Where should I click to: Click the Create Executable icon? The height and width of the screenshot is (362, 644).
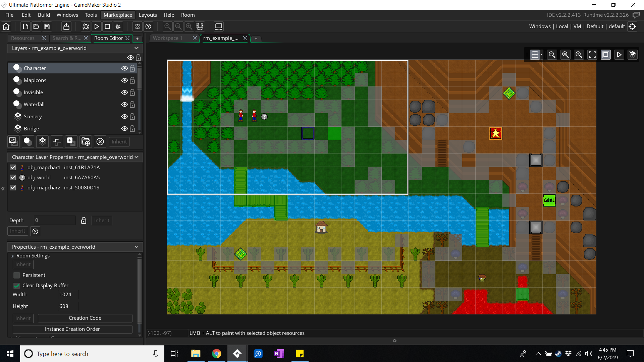tap(66, 26)
